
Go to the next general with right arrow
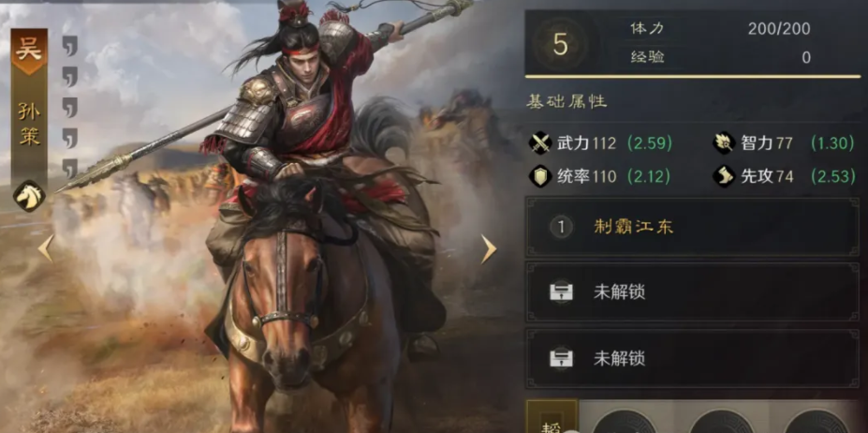pos(488,249)
